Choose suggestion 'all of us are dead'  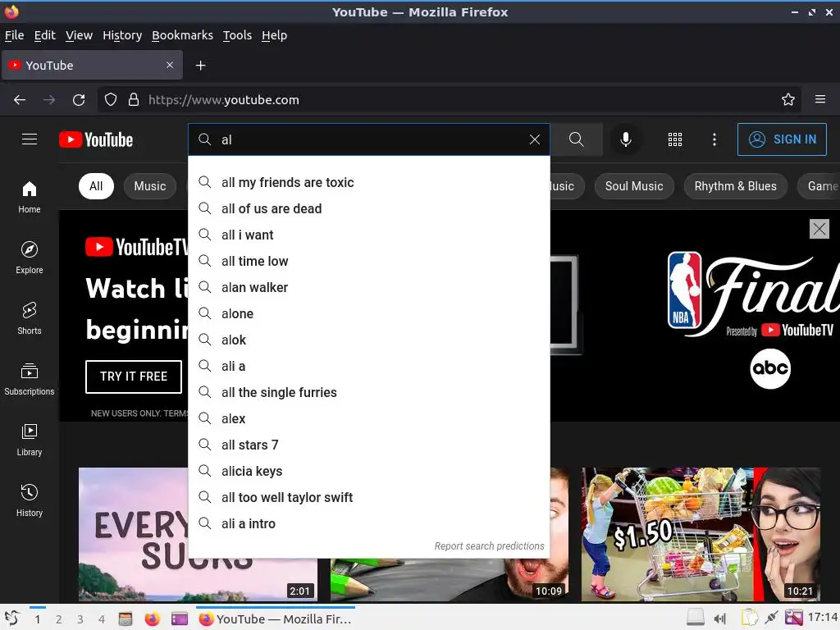coord(369,209)
